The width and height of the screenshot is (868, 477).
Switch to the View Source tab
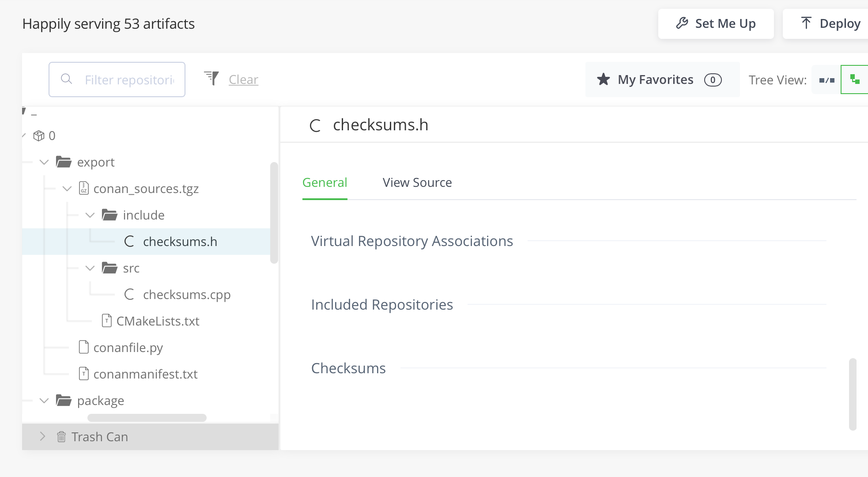pyautogui.click(x=417, y=182)
